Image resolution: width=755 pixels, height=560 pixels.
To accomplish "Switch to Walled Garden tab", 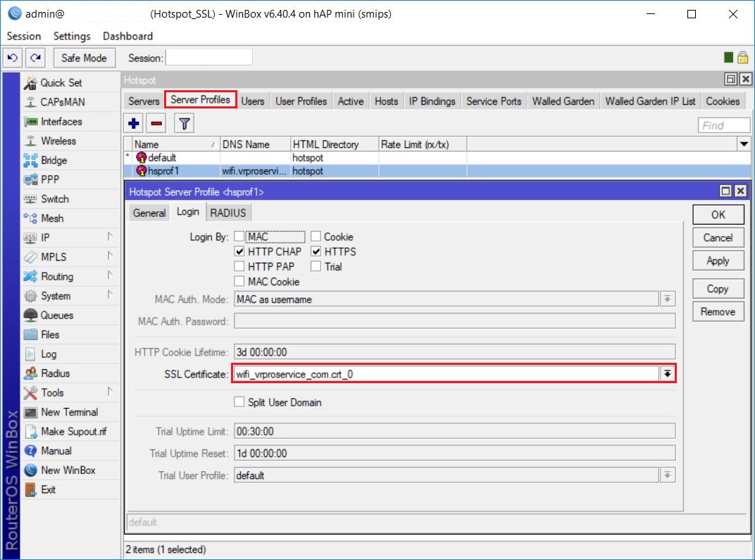I will (x=563, y=101).
